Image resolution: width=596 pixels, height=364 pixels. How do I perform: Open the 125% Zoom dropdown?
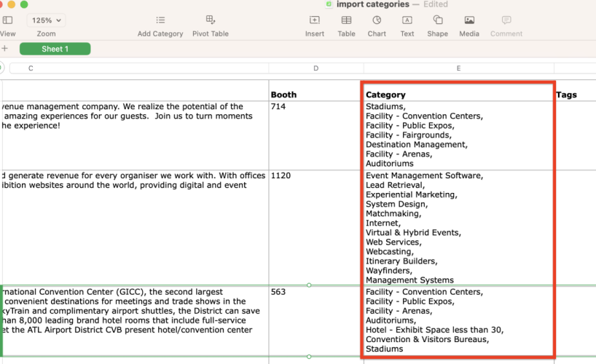(x=46, y=20)
